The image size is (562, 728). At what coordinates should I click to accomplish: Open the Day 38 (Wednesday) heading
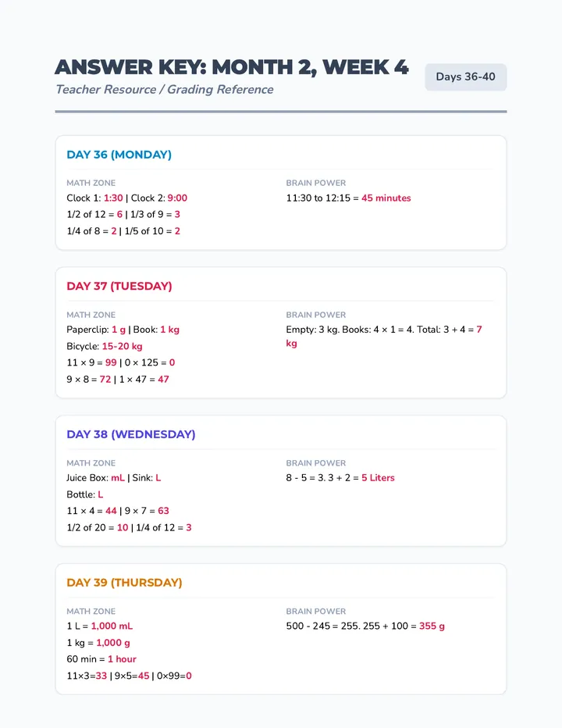pos(131,434)
